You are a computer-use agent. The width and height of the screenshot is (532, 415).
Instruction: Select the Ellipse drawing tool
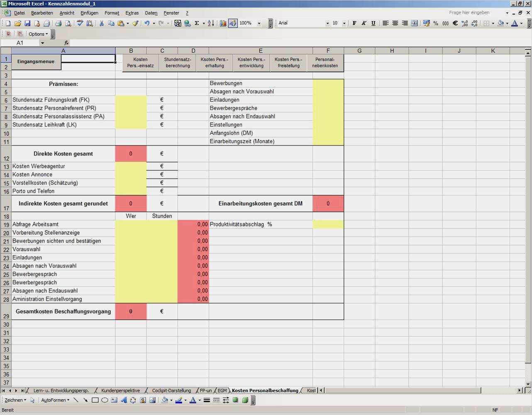tap(105, 400)
